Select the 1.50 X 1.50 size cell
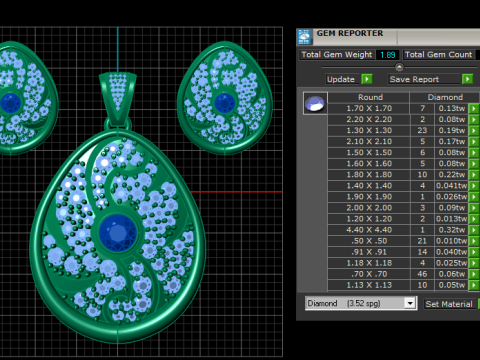The image size is (480, 360). (369, 152)
